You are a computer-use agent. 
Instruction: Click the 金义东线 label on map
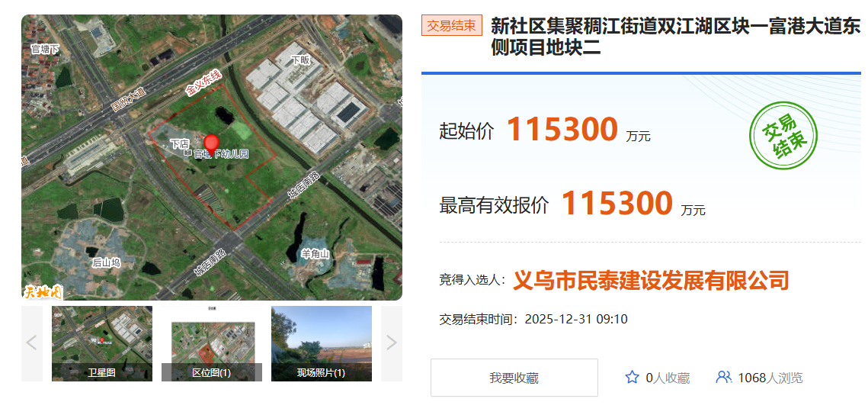[203, 83]
